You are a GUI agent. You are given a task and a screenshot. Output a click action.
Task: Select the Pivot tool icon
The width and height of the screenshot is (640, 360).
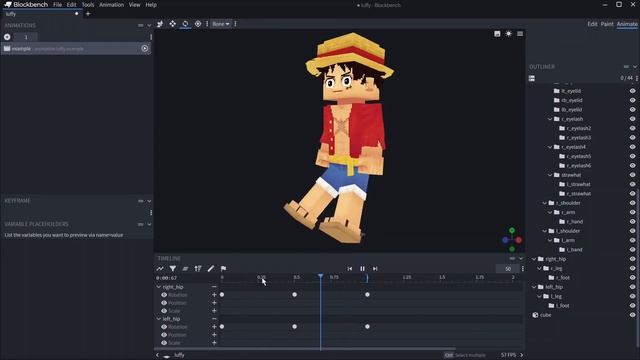[198, 24]
